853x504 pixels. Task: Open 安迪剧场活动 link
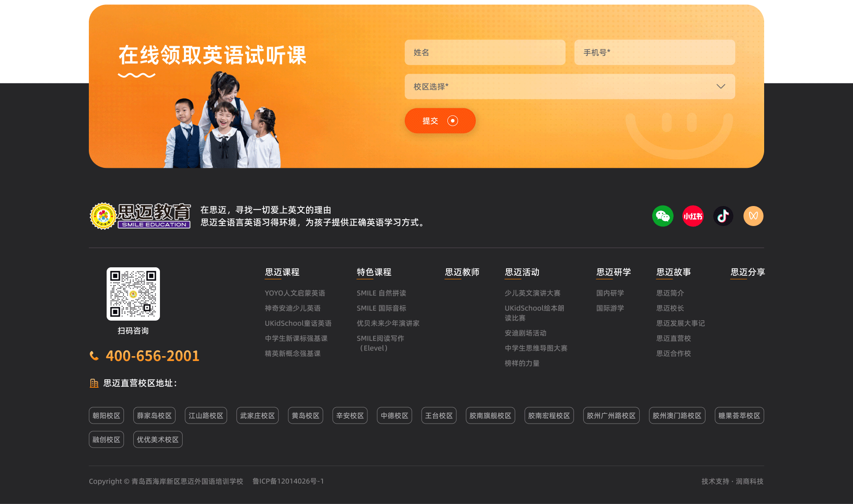[526, 333]
